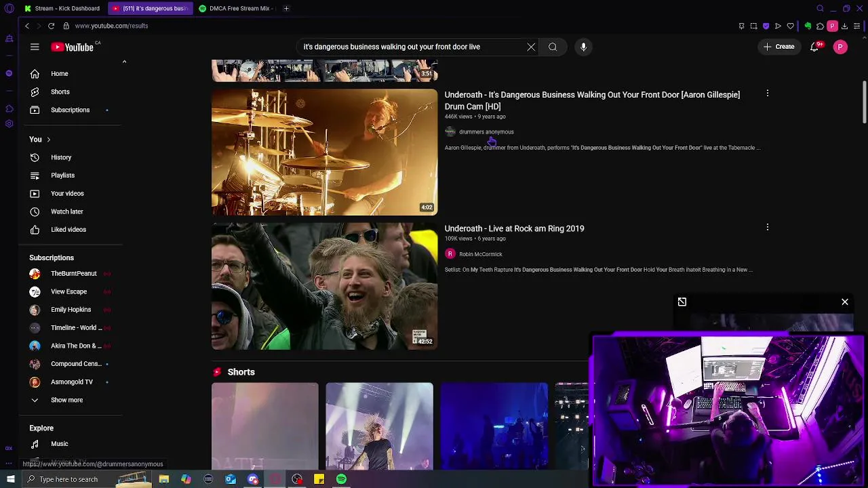The width and height of the screenshot is (868, 488).
Task: Select the YouTube it's dangerous business tab
Action: 151,8
